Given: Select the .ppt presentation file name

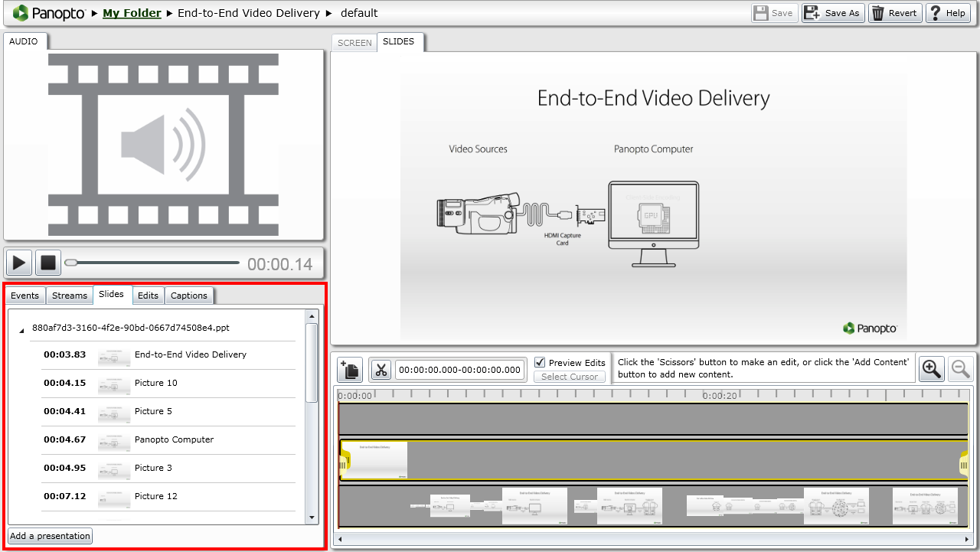Looking at the screenshot, I should click(131, 328).
